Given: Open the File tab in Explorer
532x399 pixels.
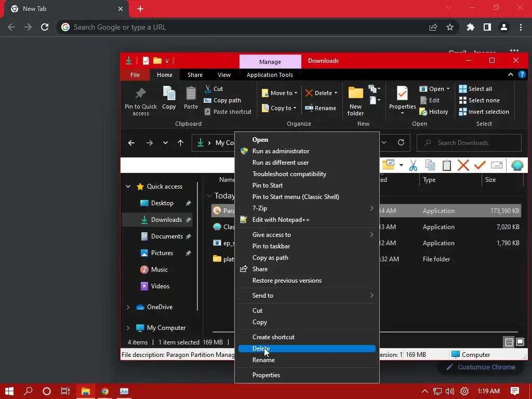Looking at the screenshot, I should [x=135, y=75].
